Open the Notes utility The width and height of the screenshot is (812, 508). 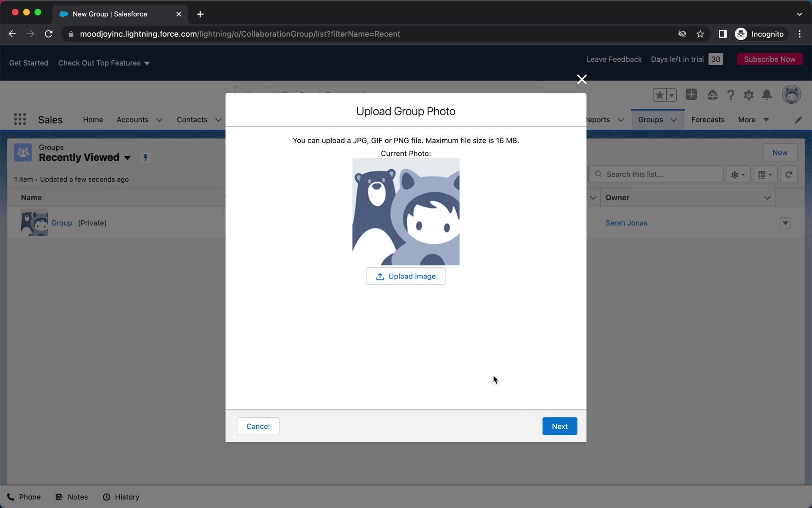pyautogui.click(x=72, y=497)
